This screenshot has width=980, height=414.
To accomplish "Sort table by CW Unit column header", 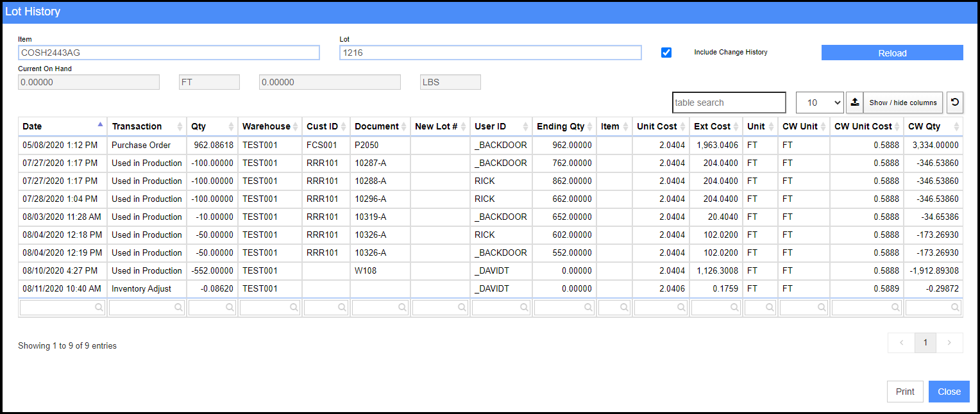I will point(804,126).
